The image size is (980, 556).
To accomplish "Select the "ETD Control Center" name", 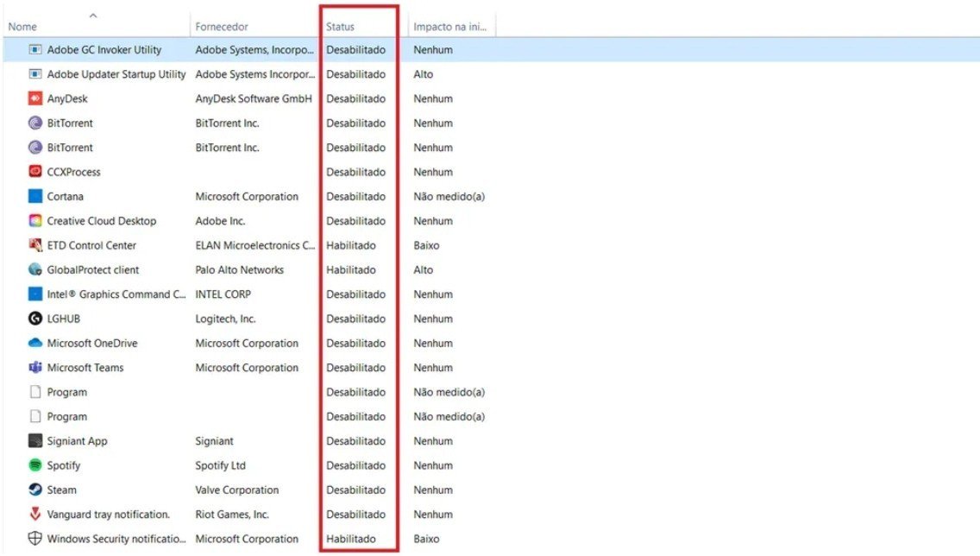I will coord(91,244).
